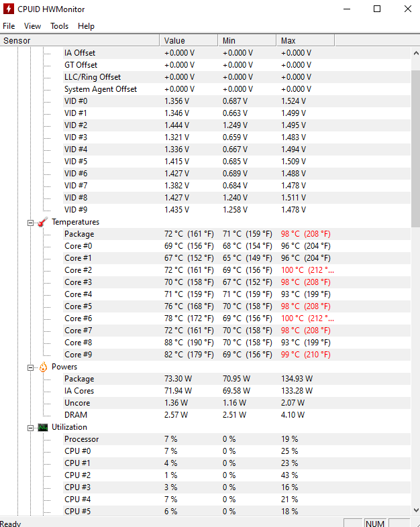Click the Temperatures thermometer icon
The height and width of the screenshot is (527, 420).
[43, 222]
